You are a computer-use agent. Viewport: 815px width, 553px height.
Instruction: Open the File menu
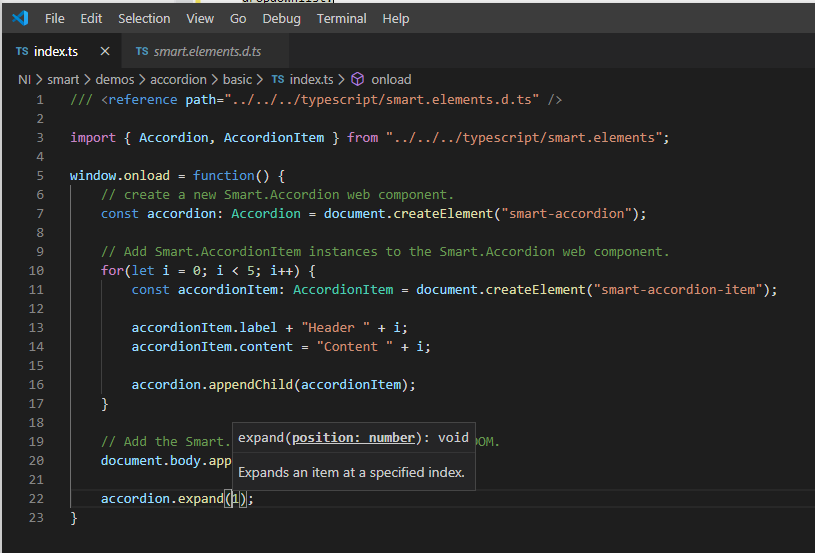[55, 18]
